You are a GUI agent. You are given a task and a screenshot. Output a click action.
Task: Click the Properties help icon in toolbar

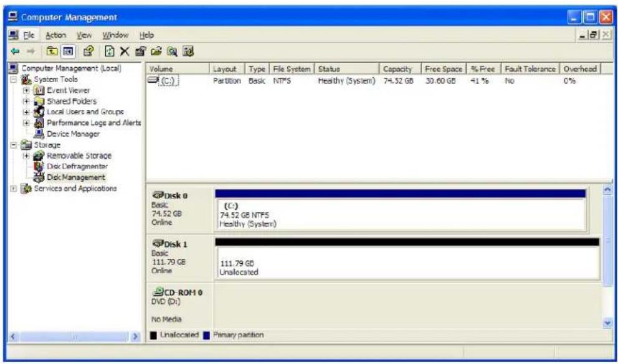88,51
